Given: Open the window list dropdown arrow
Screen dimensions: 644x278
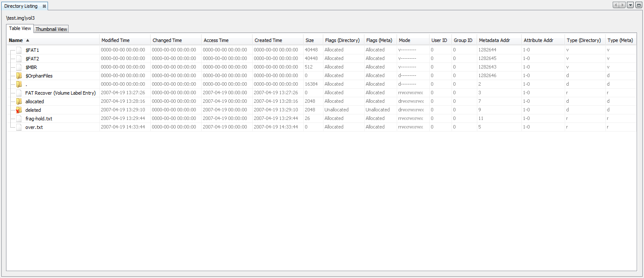Looking at the screenshot, I should pyautogui.click(x=629, y=5).
